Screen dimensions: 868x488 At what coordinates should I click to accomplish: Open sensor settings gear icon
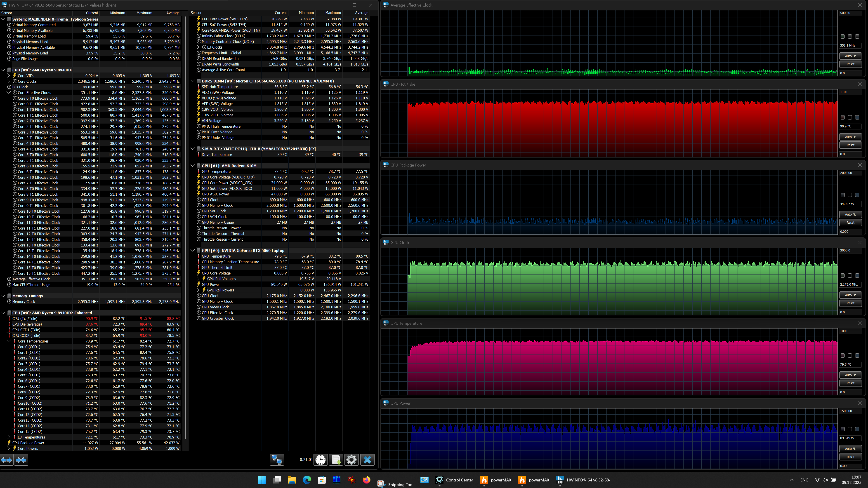tap(351, 460)
